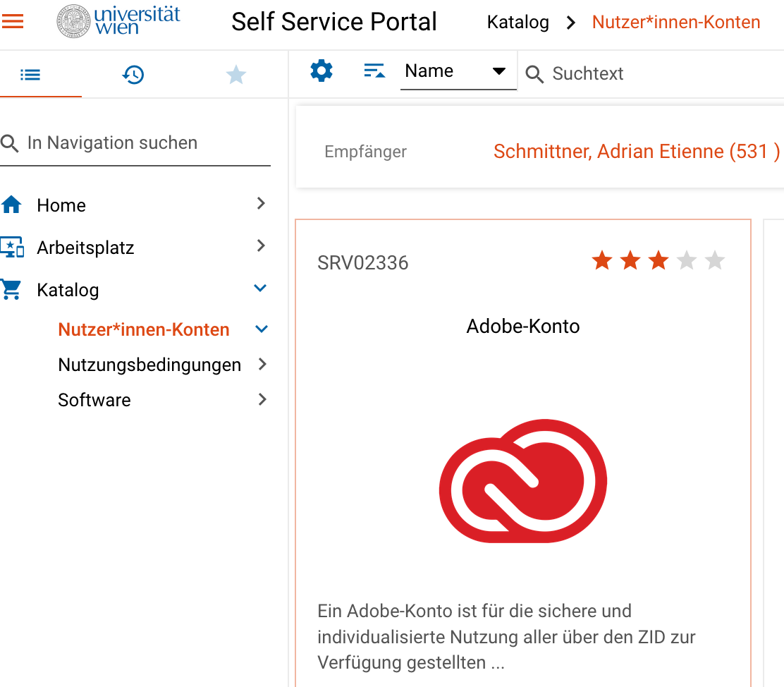
Task: Select Nutzer*innen-Konten in sidebar
Action: pos(144,329)
